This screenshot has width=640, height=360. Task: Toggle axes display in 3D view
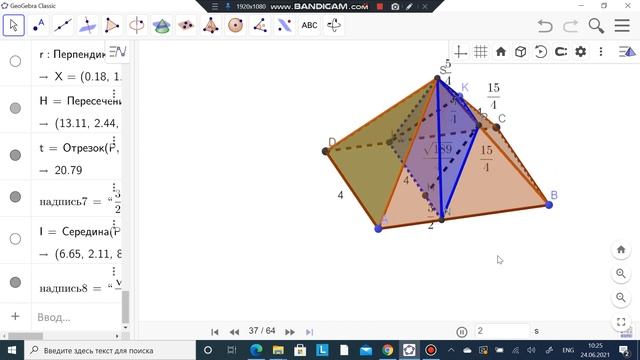click(x=460, y=52)
